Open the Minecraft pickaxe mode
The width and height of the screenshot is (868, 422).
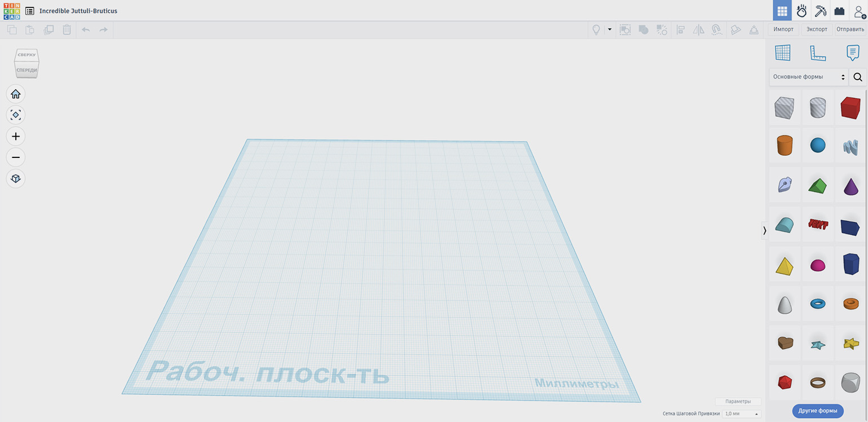[820, 11]
